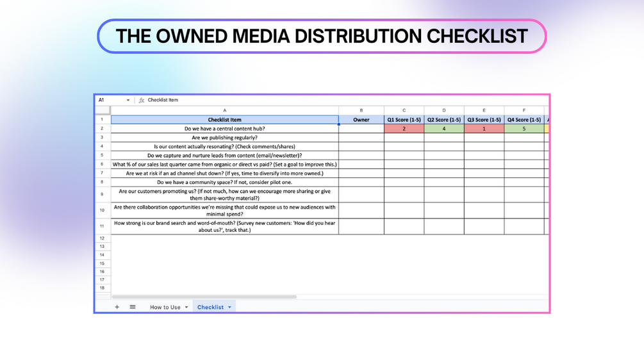Select the 'at risk if an ad channel shut down' cell

tap(225, 173)
